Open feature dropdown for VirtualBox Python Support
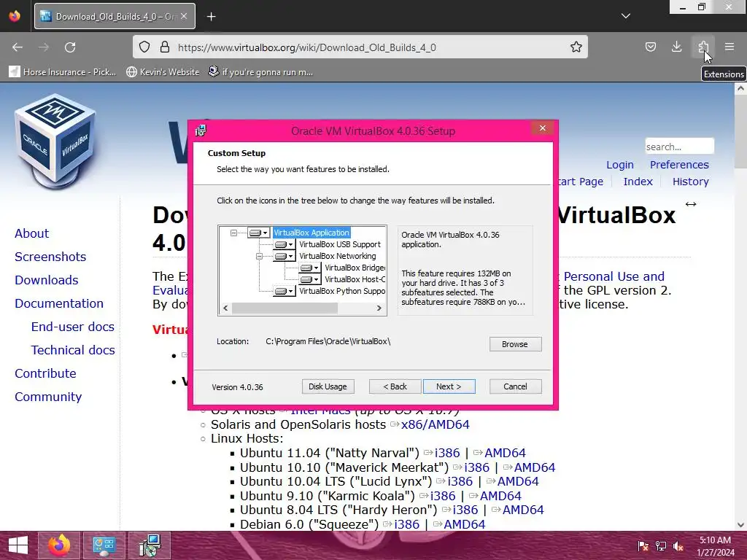Screen dimensions: 747x560 pyautogui.click(x=284, y=291)
